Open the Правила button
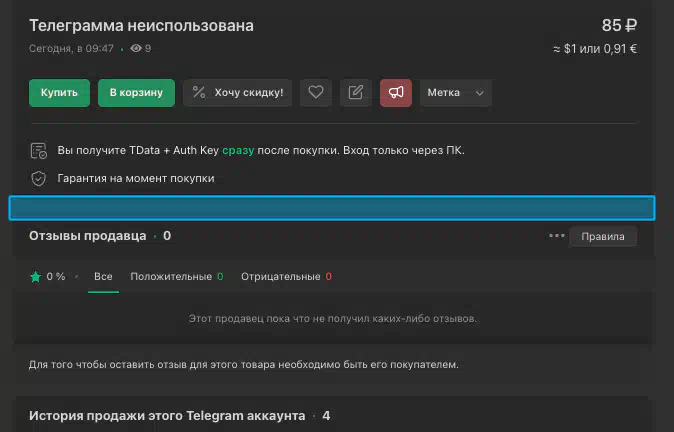This screenshot has width=674, height=432. point(603,236)
